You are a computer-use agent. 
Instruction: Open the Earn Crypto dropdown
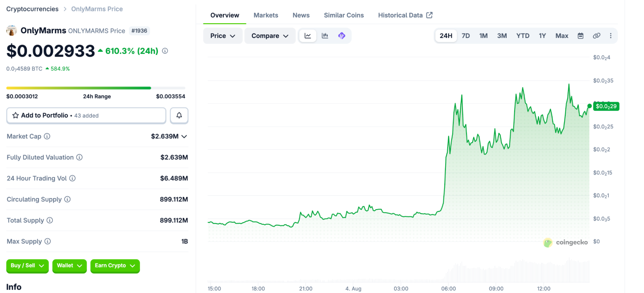pyautogui.click(x=115, y=266)
